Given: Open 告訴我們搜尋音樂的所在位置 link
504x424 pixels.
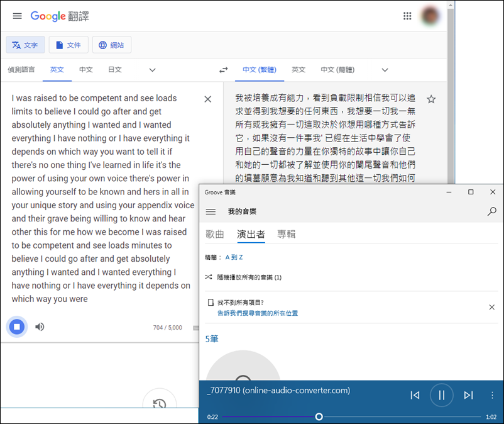Looking at the screenshot, I should coord(258,313).
